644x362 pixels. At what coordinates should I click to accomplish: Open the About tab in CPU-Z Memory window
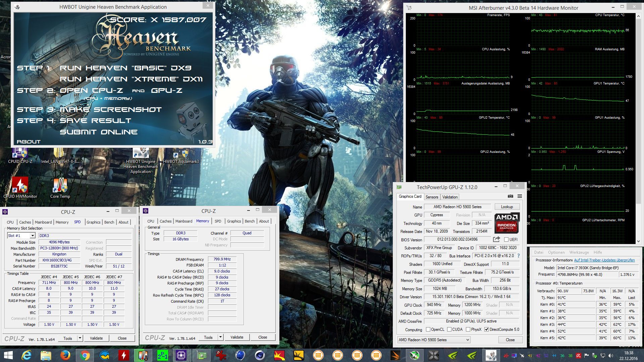pos(264,221)
